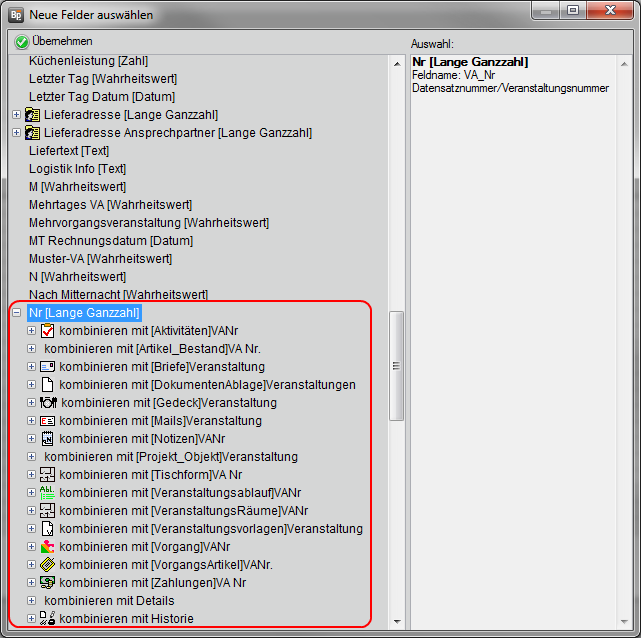Viewport: 641px width, 638px height.
Task: Click the field list scrollbar down arrow
Action: pos(396,620)
